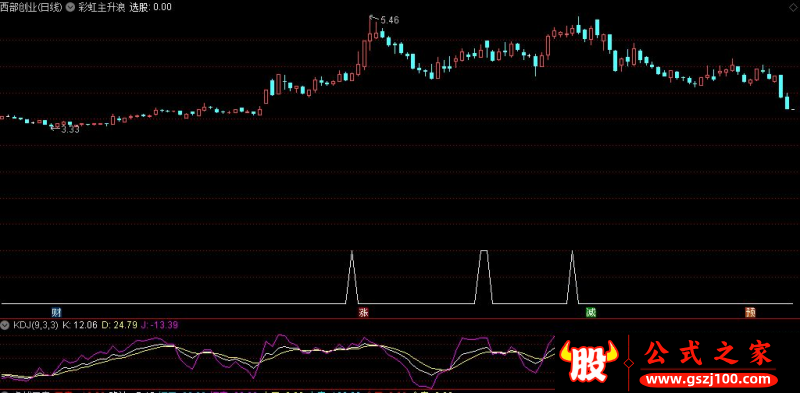Screen dimensions: 800x393
Task: Open the dropdown arrow beside 西部创业(日线)
Action: pos(70,7)
